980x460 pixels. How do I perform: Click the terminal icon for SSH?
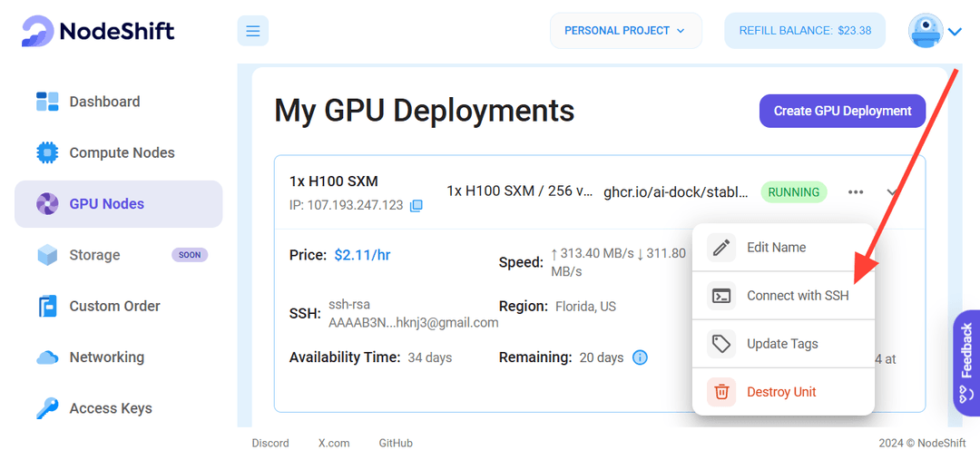pos(721,296)
